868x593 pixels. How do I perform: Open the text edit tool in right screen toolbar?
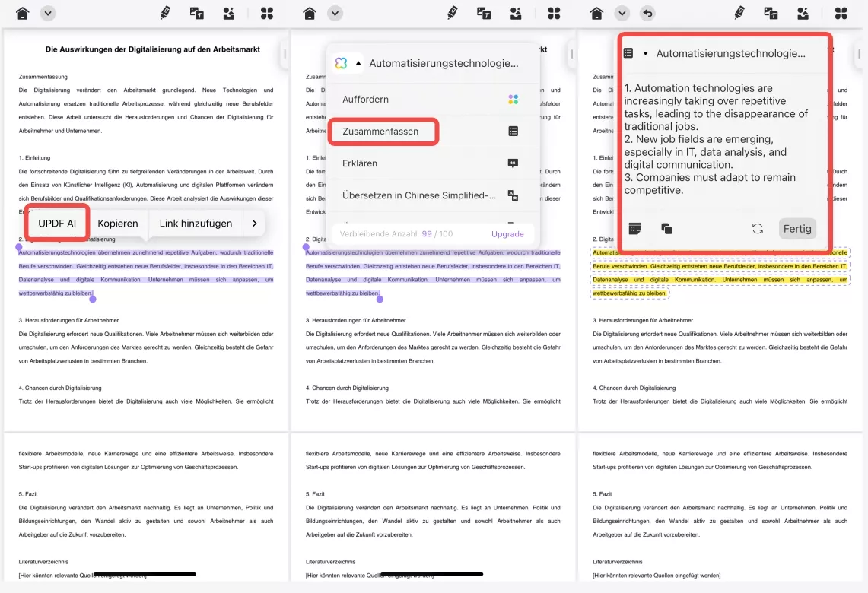[771, 13]
